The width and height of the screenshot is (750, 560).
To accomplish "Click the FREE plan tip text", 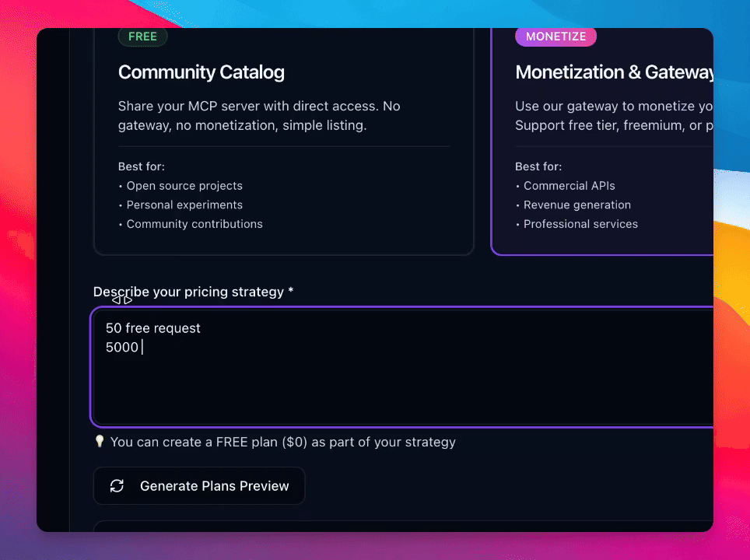I will pyautogui.click(x=282, y=442).
